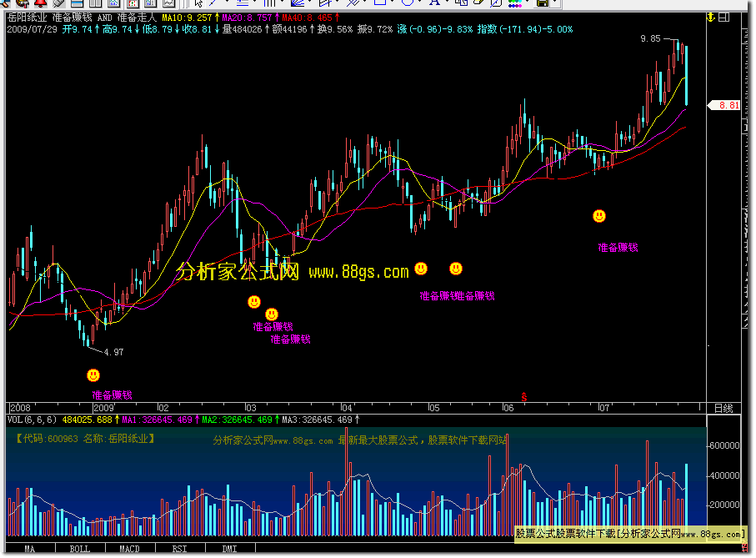The image size is (756, 558).
Task: Click the VOL(6,6,6) indicator label
Action: [x=32, y=420]
